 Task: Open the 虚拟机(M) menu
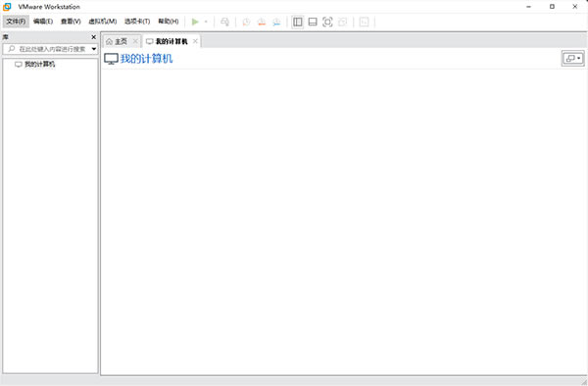(102, 22)
